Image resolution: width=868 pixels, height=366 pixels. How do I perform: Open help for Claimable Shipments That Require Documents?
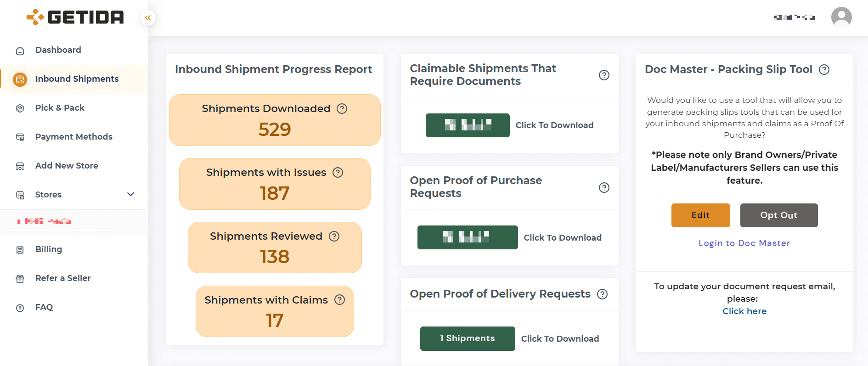(604, 75)
